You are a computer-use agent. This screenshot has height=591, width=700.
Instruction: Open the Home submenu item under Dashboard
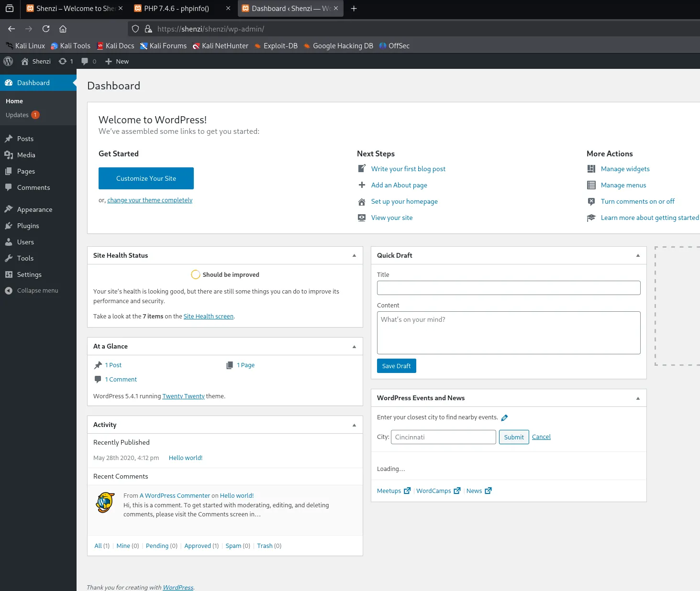(14, 101)
